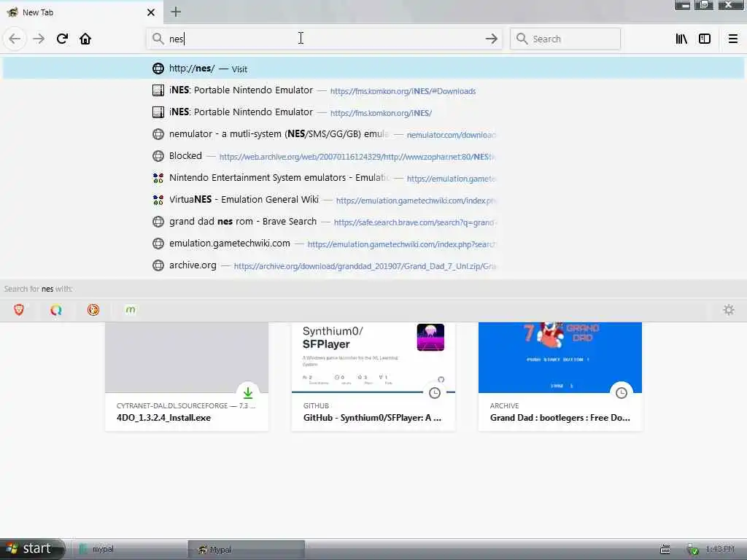The height and width of the screenshot is (560, 747).
Task: Switch to the mypal taskbar item
Action: coord(128,549)
